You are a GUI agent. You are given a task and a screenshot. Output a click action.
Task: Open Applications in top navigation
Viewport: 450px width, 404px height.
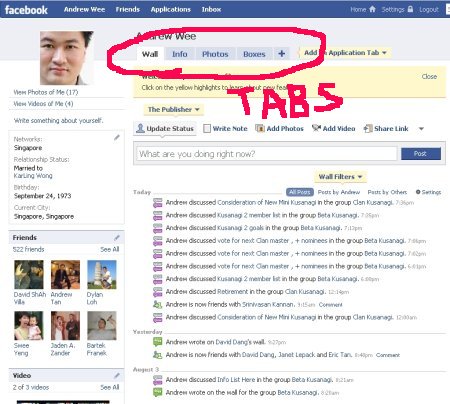click(x=171, y=9)
